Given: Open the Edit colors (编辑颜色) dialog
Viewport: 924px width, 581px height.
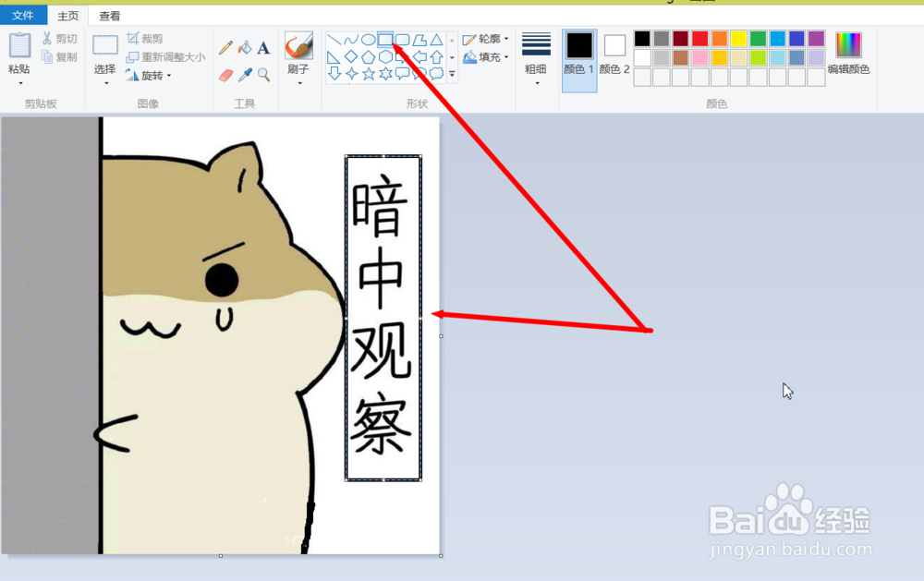Looking at the screenshot, I should tap(848, 54).
